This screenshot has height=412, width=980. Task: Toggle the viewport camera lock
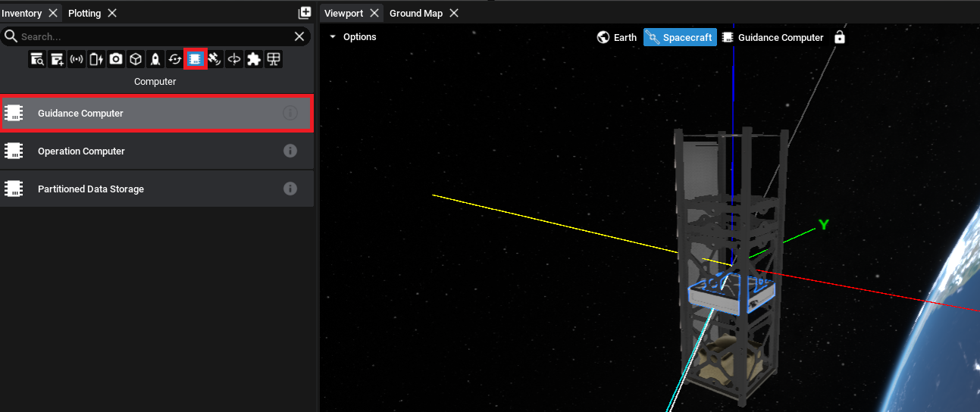tap(839, 37)
